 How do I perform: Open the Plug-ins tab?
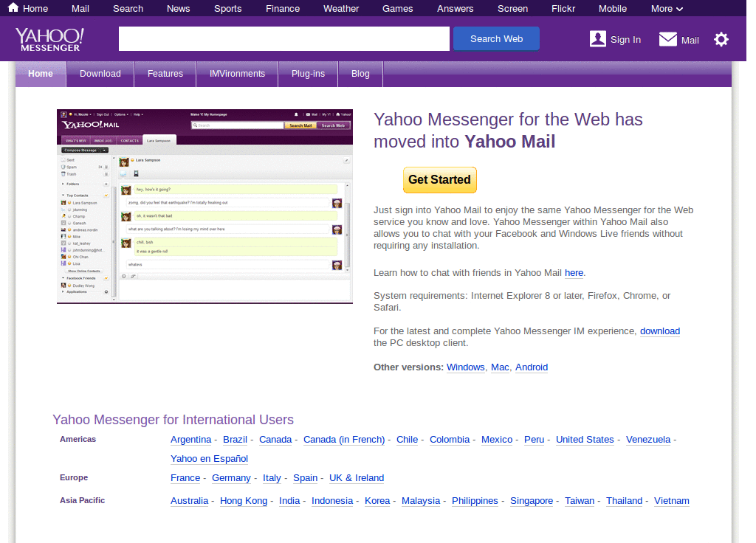point(308,74)
